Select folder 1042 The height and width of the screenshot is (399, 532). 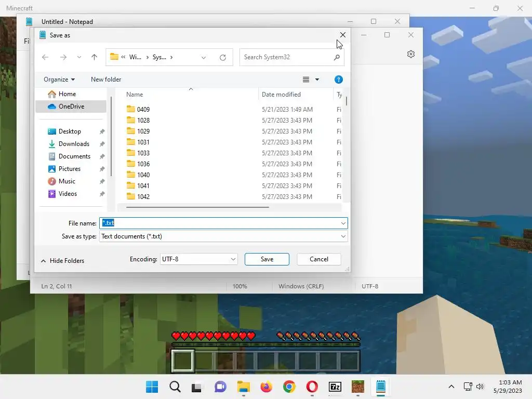click(x=138, y=196)
